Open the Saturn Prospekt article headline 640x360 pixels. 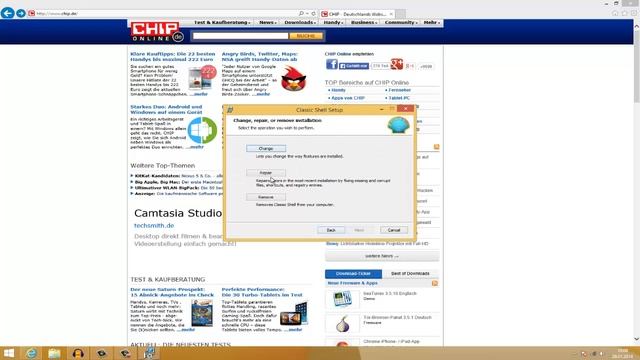coord(172,292)
